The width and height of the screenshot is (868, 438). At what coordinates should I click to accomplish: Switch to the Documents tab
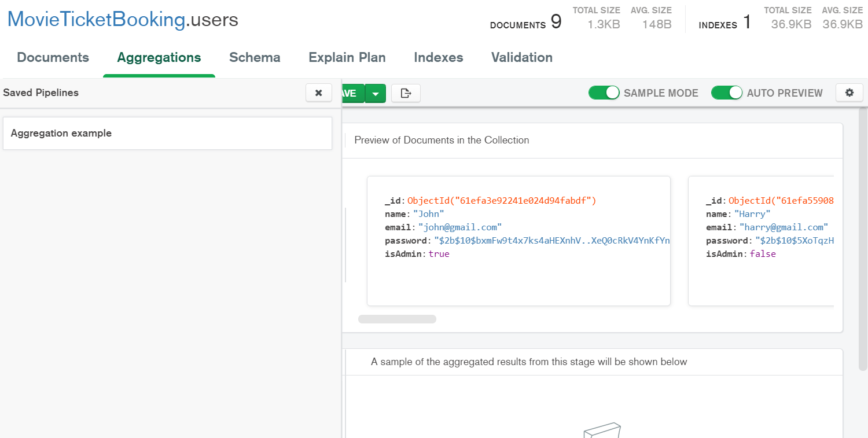tap(53, 57)
